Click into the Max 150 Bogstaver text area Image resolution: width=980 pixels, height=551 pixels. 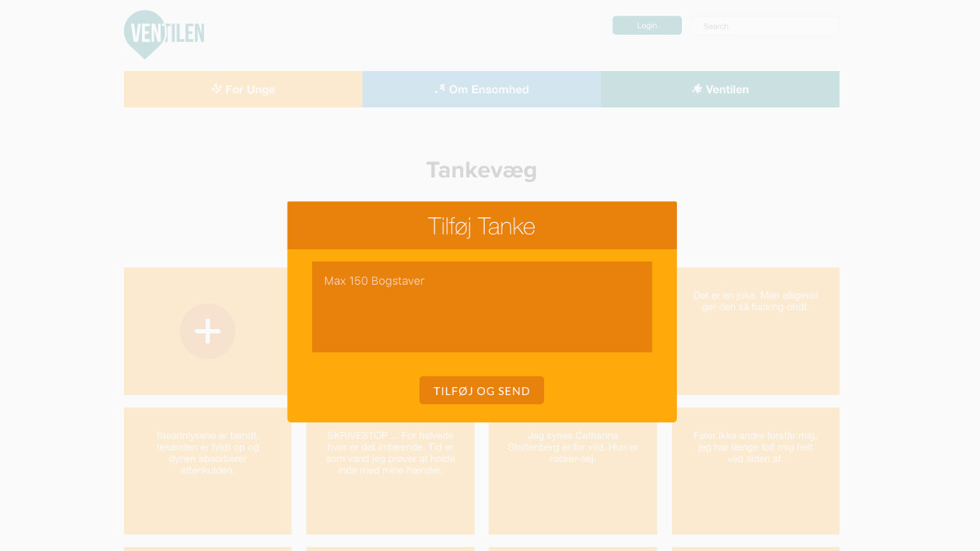[482, 307]
